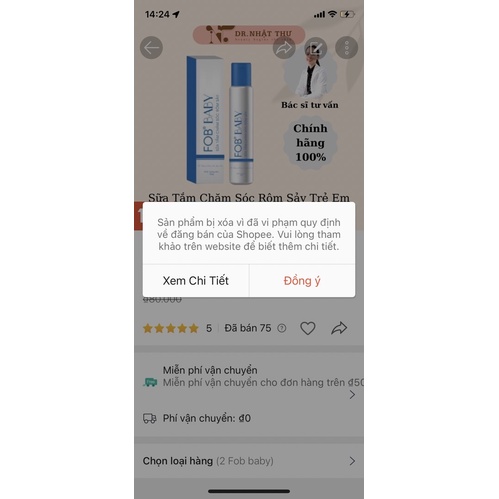
Task: Click the Xem Chi Tiết button
Action: point(196,281)
